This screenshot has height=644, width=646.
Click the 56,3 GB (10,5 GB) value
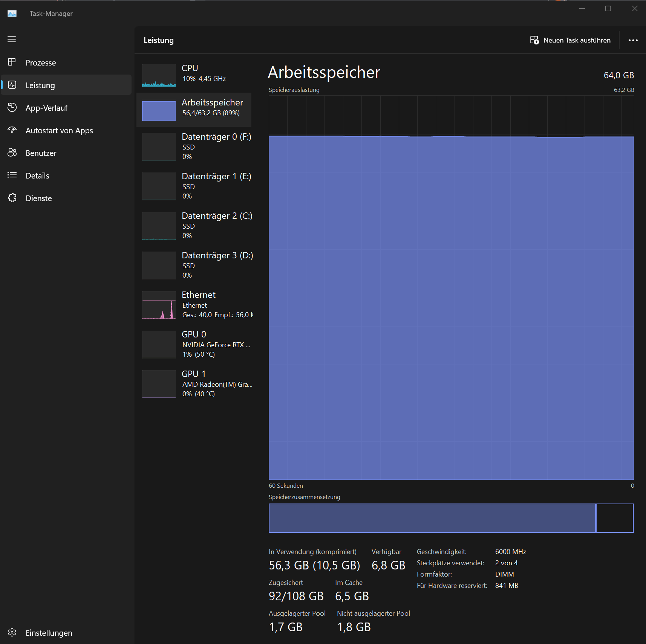[314, 565]
